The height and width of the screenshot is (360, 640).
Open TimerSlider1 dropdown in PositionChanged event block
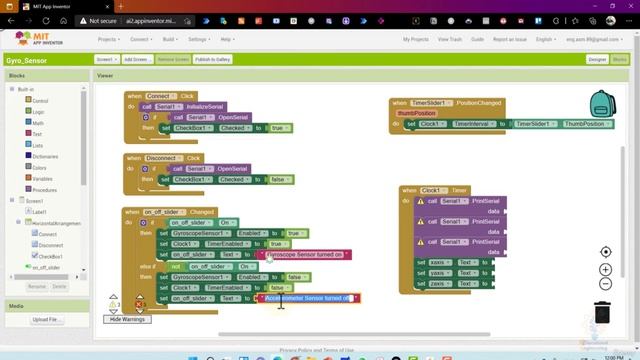point(431,103)
